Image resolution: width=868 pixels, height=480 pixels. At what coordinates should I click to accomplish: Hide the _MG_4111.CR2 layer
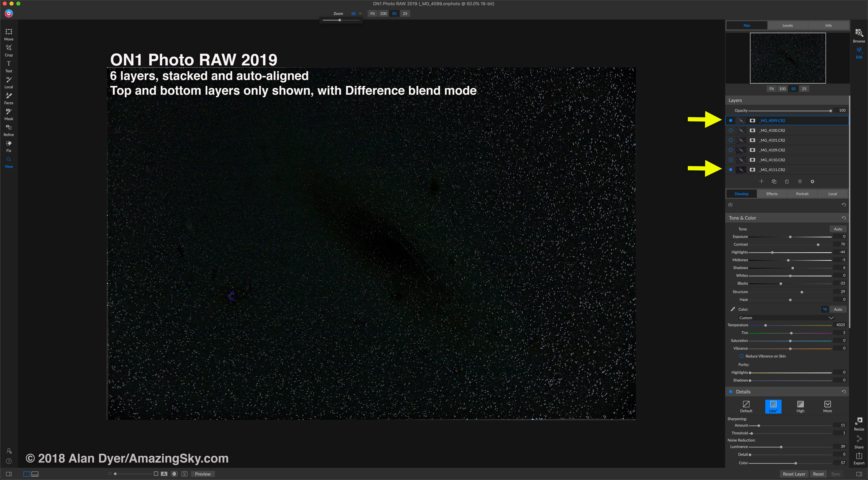(731, 170)
